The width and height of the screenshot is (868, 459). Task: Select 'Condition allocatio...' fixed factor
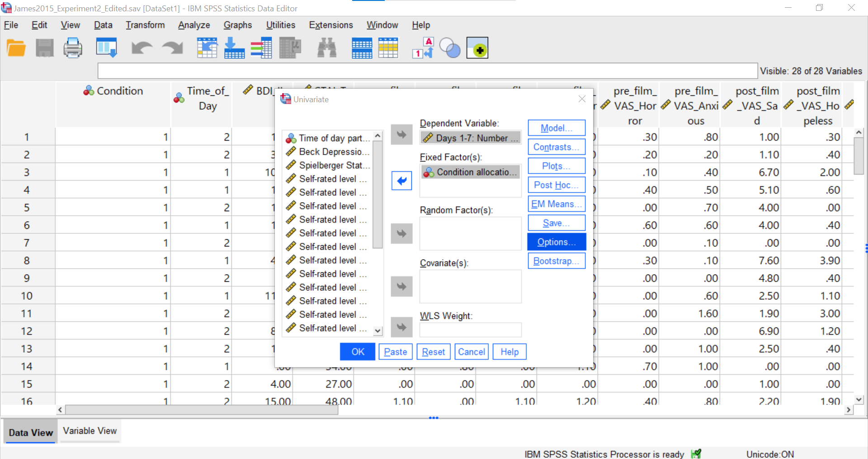click(x=471, y=172)
